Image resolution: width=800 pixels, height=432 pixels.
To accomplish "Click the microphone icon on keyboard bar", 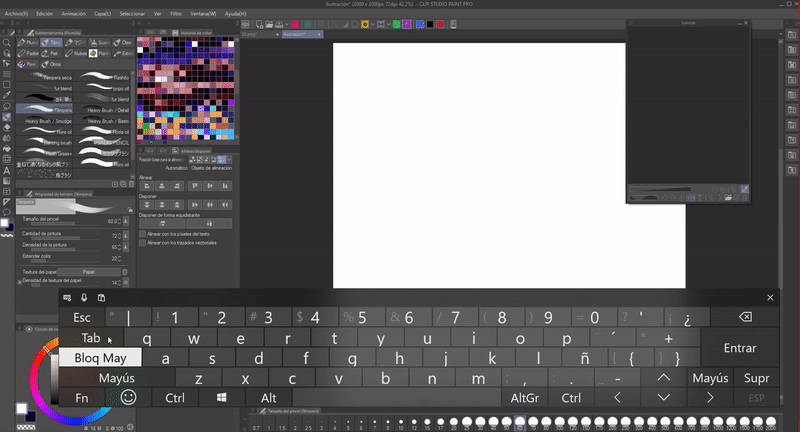I will tap(84, 297).
